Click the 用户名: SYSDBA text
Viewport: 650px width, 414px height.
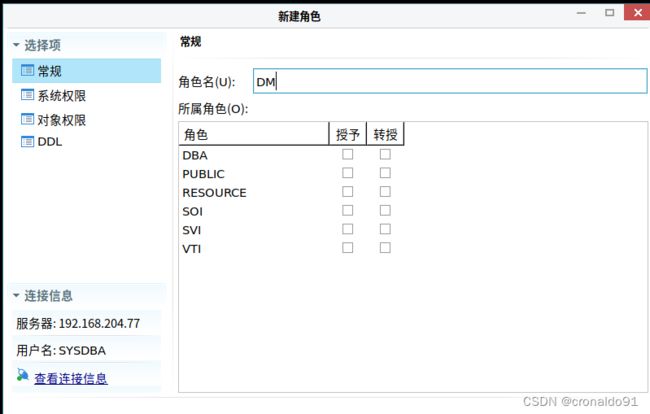[x=61, y=351]
